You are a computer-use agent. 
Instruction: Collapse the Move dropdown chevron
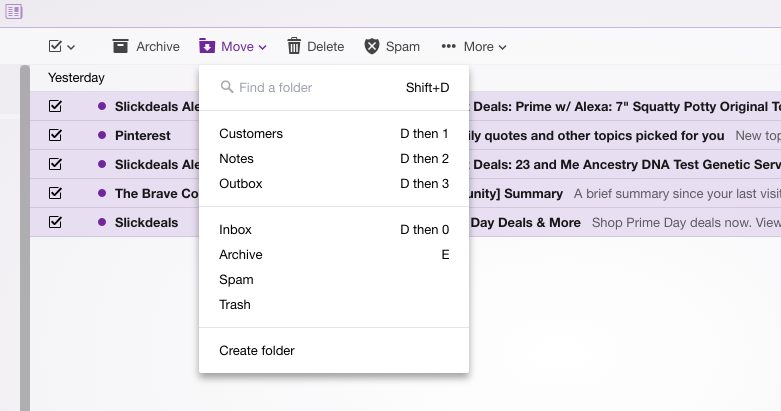click(262, 47)
